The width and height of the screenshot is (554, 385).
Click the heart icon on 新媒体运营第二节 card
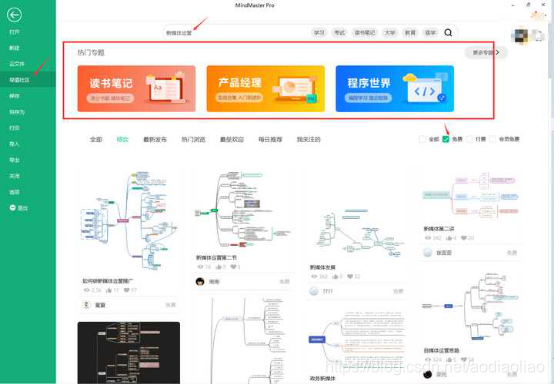233,267
